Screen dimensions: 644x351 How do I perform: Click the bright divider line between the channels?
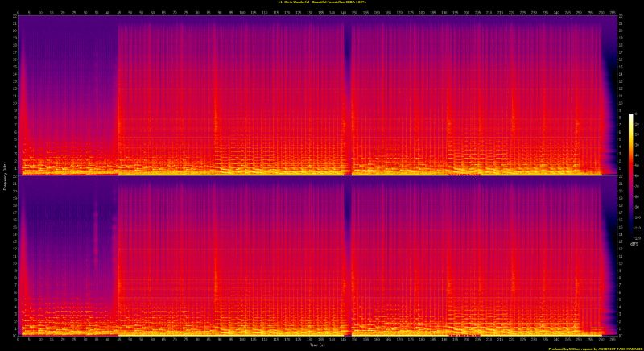[x=314, y=175]
